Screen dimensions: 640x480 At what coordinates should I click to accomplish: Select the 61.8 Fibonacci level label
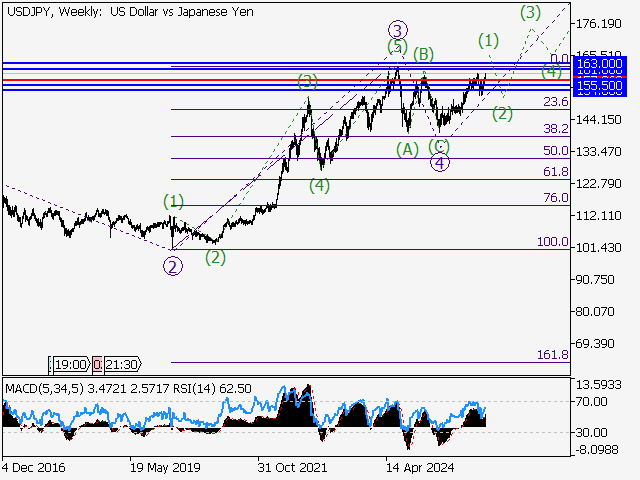(555, 173)
